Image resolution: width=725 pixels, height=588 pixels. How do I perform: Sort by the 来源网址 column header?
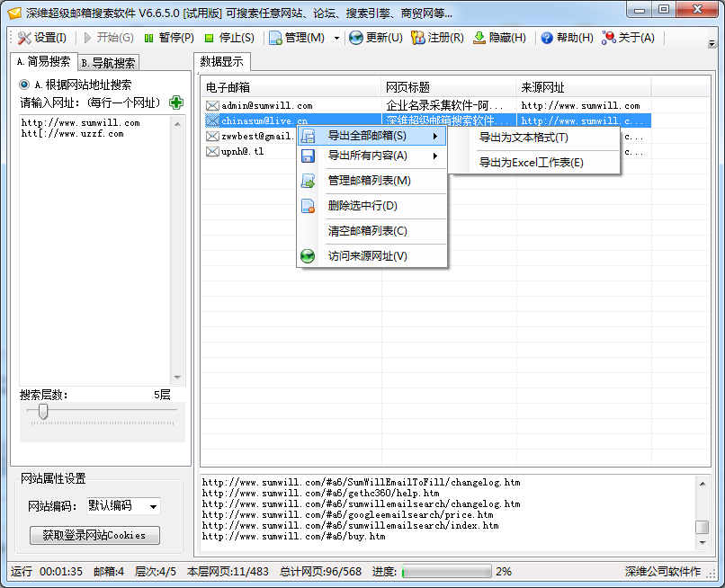[x=584, y=87]
